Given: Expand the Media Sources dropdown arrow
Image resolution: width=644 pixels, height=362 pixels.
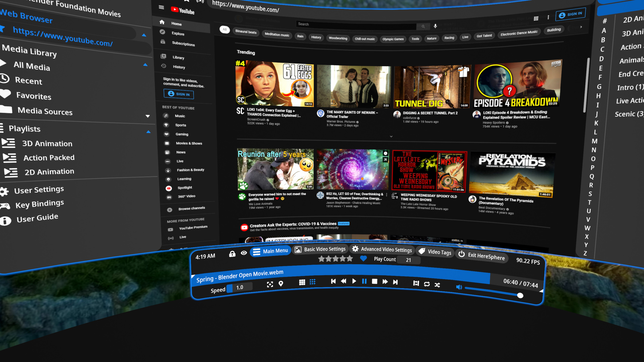Looking at the screenshot, I should point(148,116).
